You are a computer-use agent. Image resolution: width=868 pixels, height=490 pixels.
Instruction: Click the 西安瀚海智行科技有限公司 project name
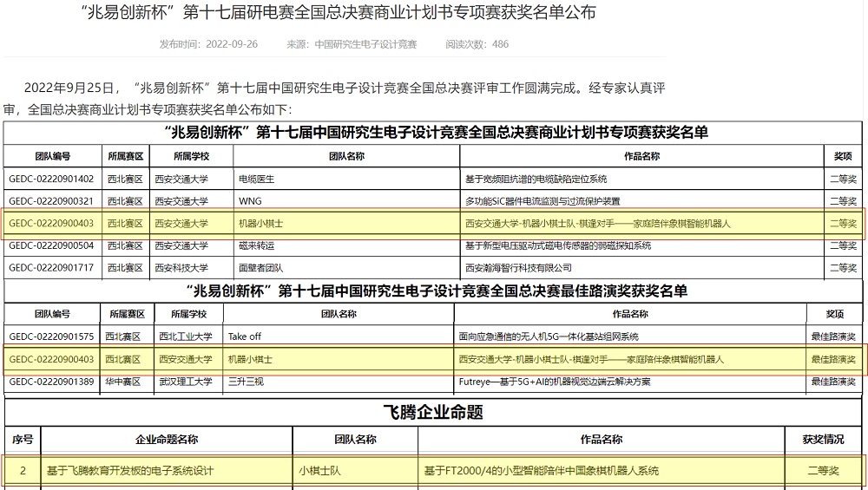click(519, 268)
